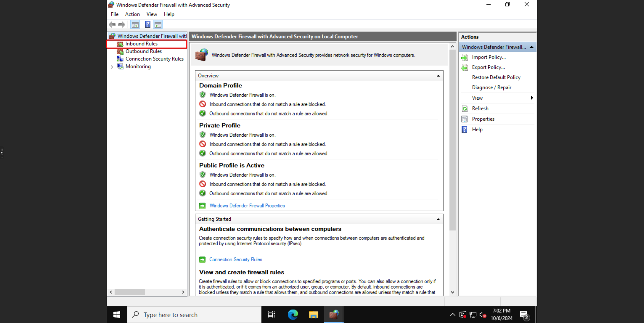Open the Action menu
The width and height of the screenshot is (644, 323).
(x=132, y=14)
